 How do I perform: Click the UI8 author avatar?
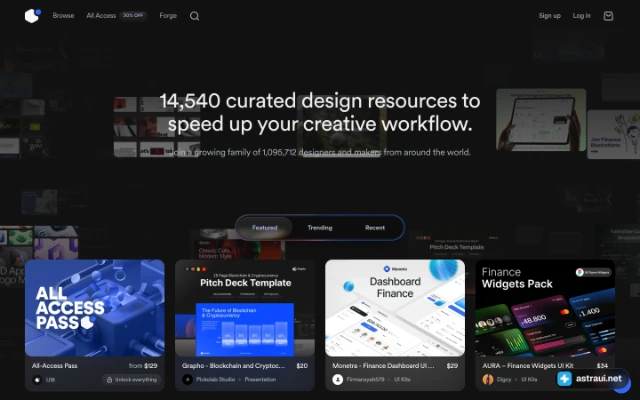coord(37,380)
